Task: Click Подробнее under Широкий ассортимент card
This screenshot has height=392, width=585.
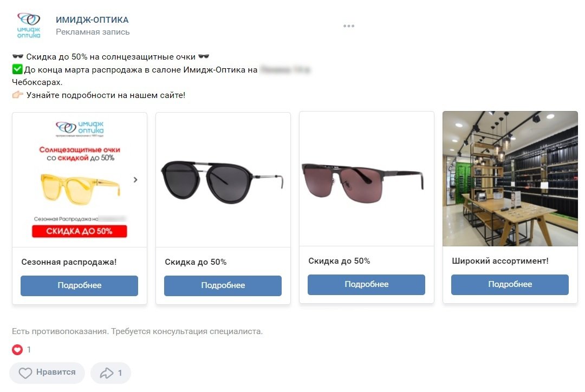Action: click(510, 284)
